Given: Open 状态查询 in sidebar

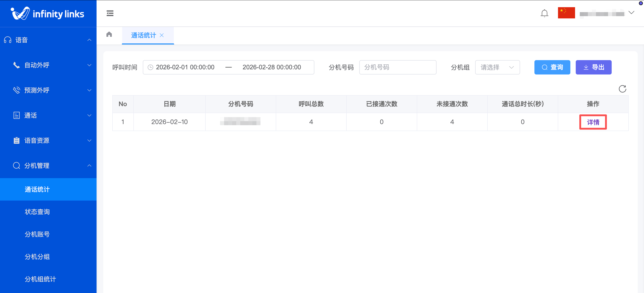Looking at the screenshot, I should coord(37,212).
